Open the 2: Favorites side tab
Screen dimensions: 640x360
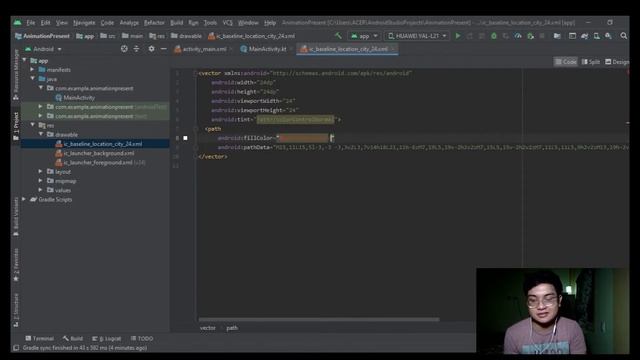(x=16, y=265)
